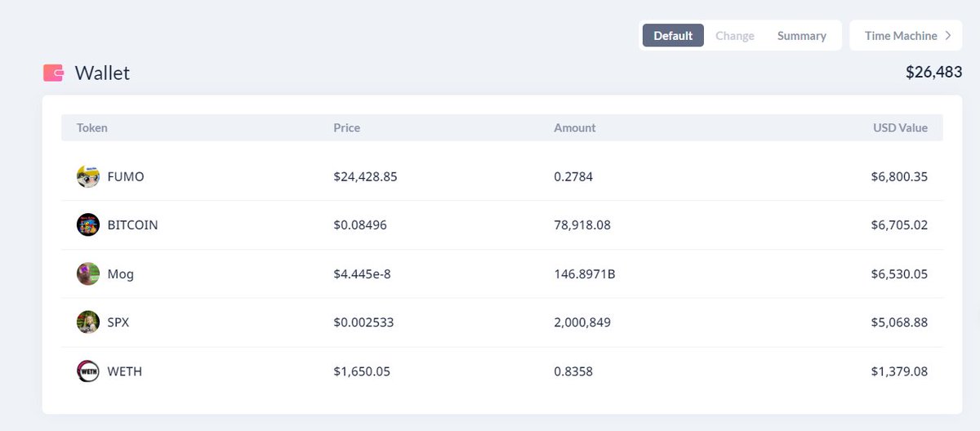Click the BITCOIN token icon
The height and width of the screenshot is (431, 980).
88,225
